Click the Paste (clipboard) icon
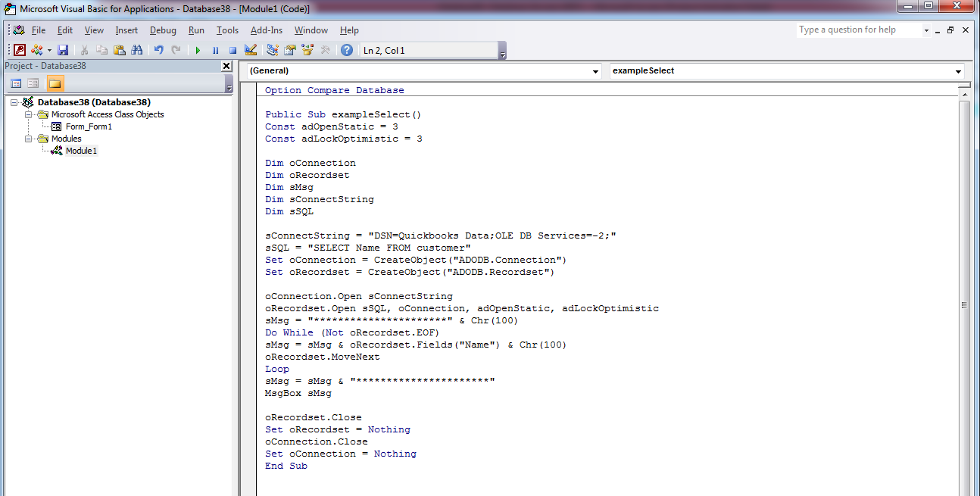Image resolution: width=980 pixels, height=496 pixels. tap(120, 50)
